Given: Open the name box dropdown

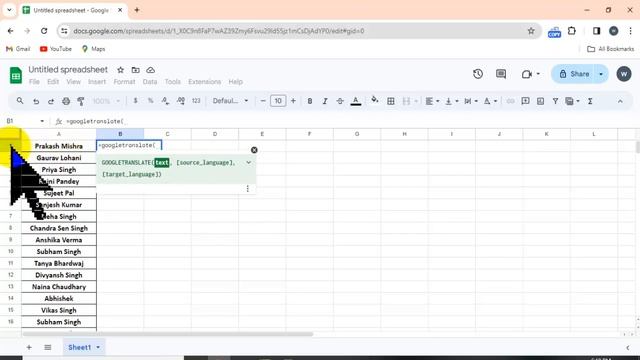Looking at the screenshot, I should pos(42,121).
